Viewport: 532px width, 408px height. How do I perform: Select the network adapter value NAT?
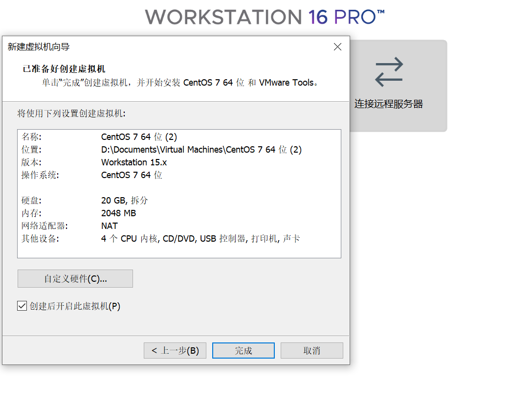click(109, 226)
